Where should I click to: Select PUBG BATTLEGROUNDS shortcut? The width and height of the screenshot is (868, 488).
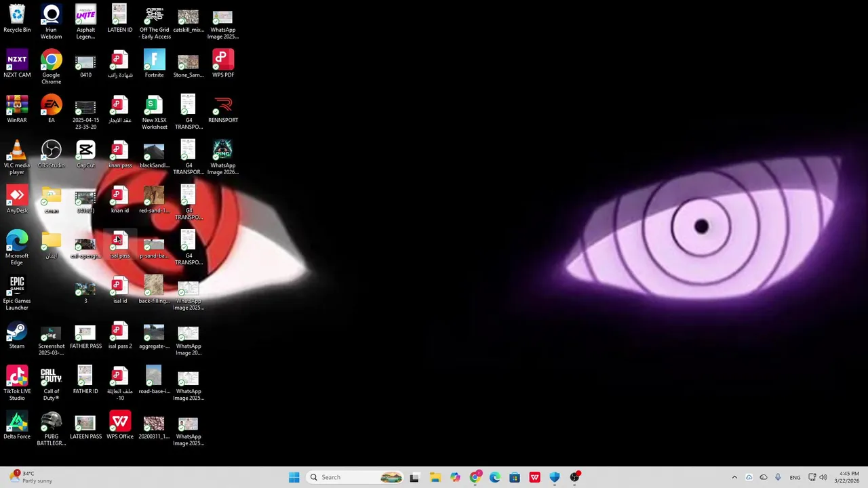tap(51, 428)
